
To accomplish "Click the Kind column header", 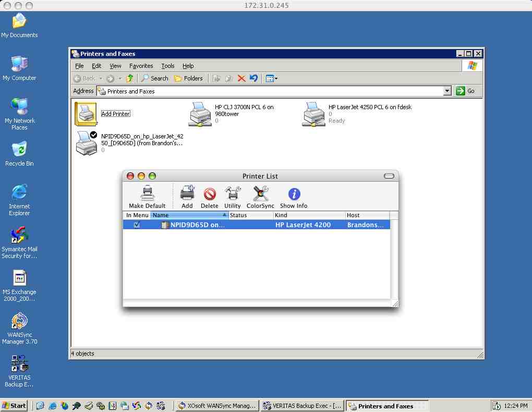I will tap(309, 215).
